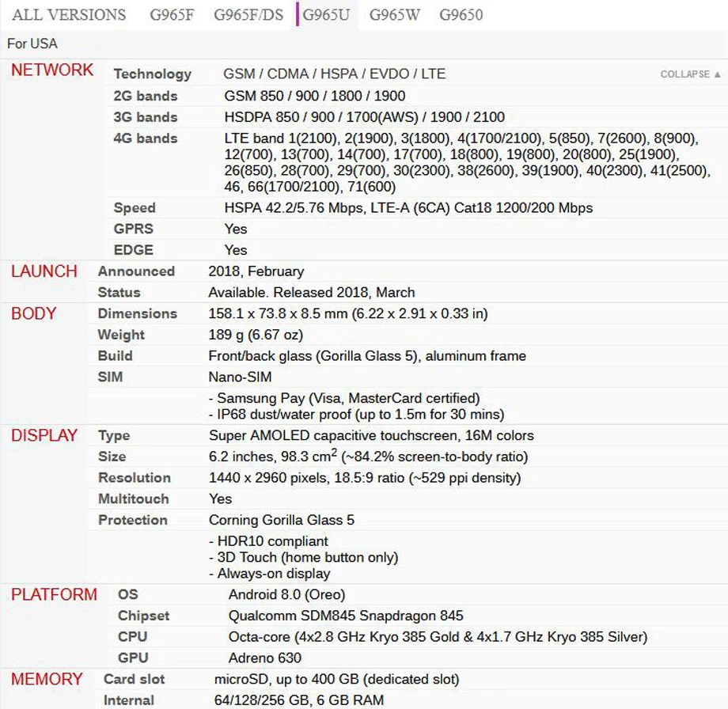Click the 3G bands label
The width and height of the screenshot is (728, 709).
click(146, 117)
